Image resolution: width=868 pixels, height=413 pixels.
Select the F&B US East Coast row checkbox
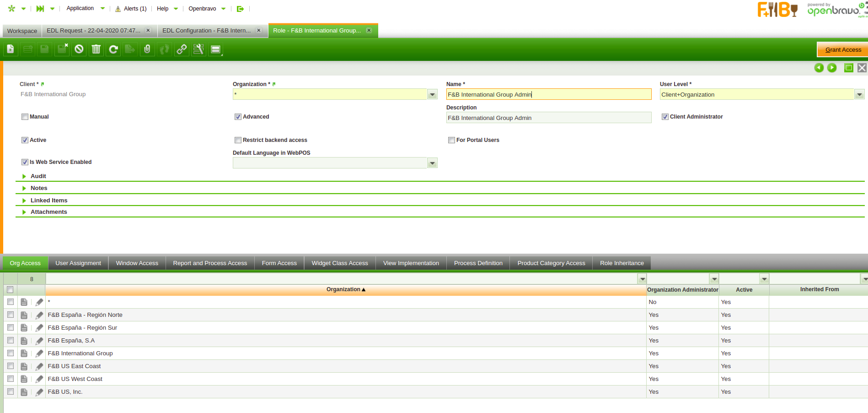[10, 366]
